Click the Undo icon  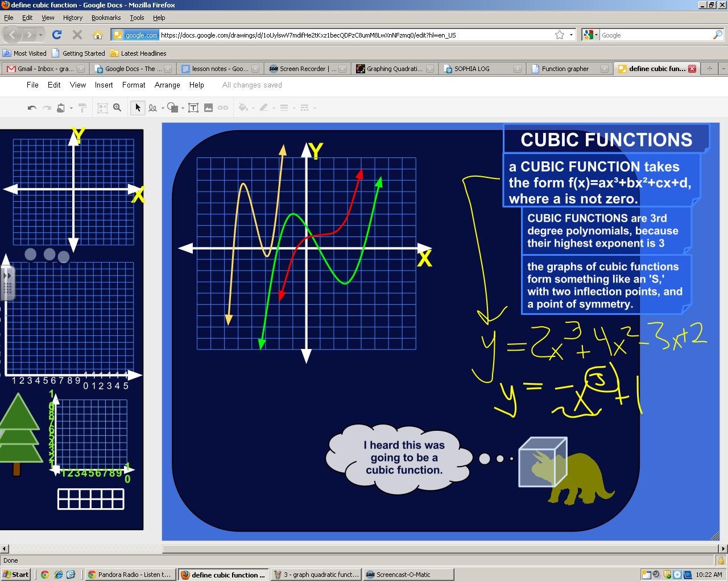click(32, 107)
